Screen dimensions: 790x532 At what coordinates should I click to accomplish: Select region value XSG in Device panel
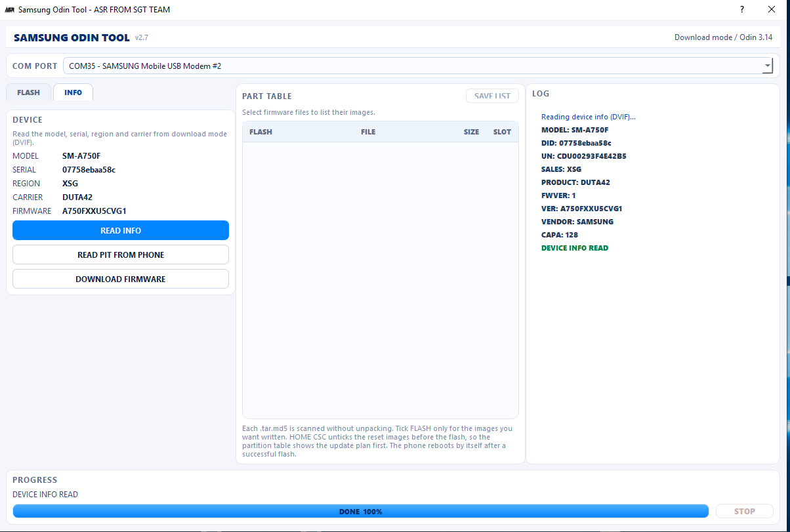tap(70, 184)
